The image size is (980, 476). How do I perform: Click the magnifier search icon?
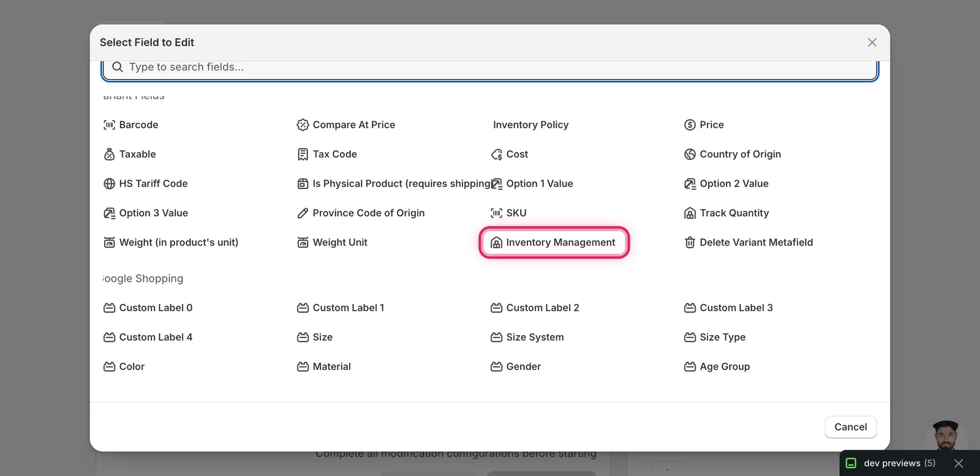point(118,67)
